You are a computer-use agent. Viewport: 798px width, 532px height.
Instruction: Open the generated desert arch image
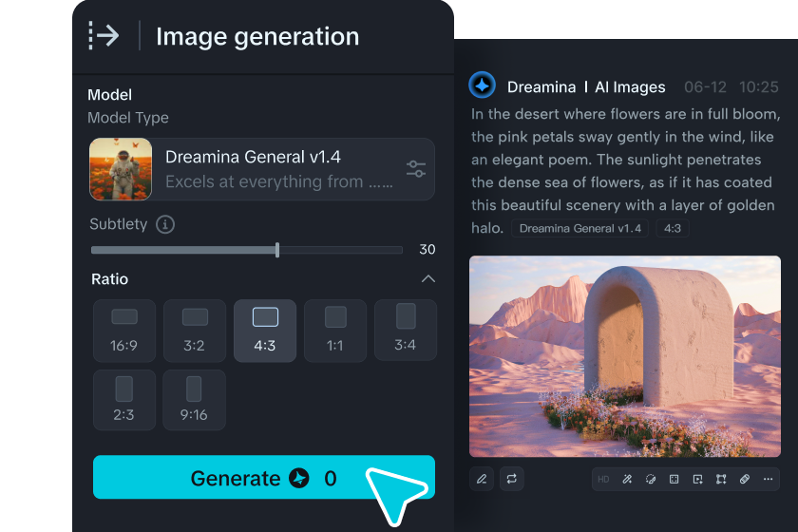click(x=624, y=356)
